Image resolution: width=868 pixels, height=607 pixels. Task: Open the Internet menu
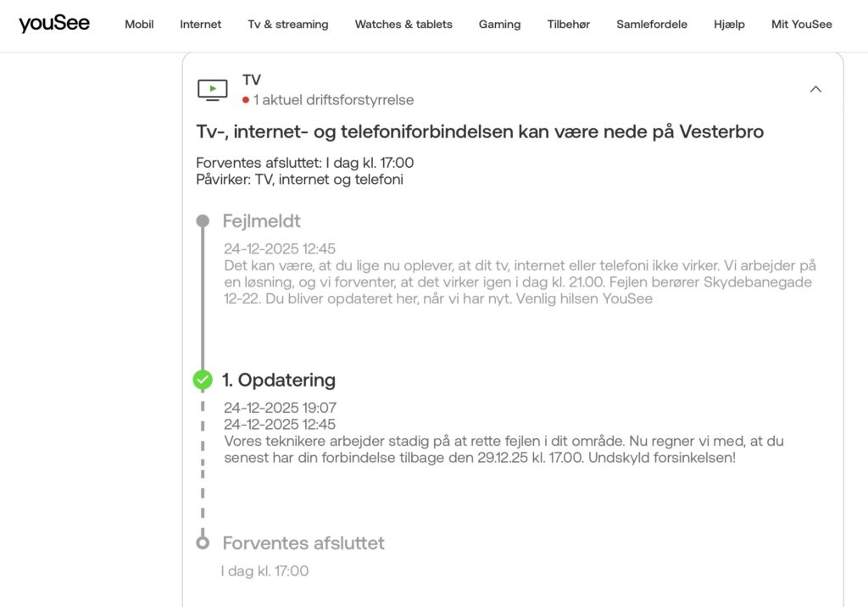(200, 25)
